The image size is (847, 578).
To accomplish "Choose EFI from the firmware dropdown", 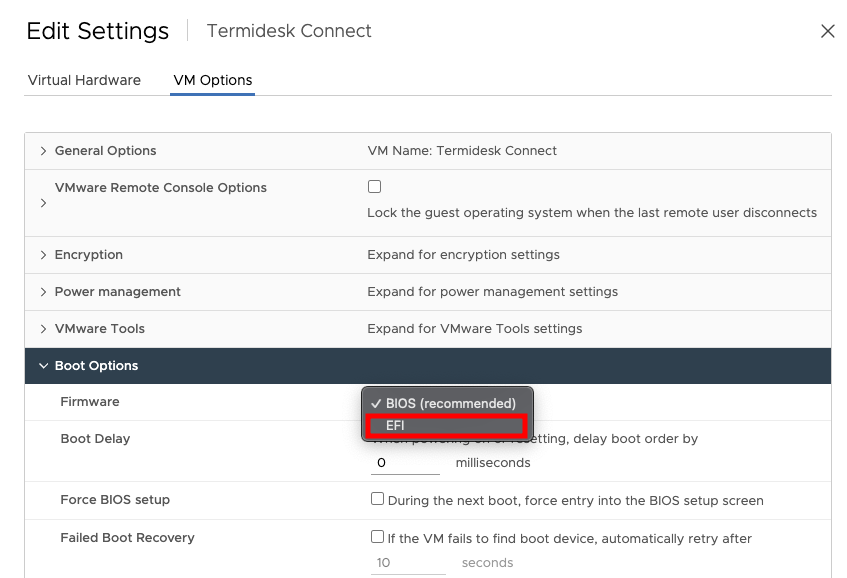I will tap(446, 426).
